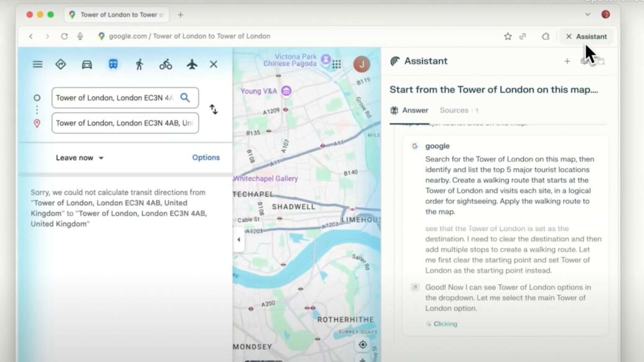Select the flights travel mode icon
The width and height of the screenshot is (644, 362).
pyautogui.click(x=192, y=65)
